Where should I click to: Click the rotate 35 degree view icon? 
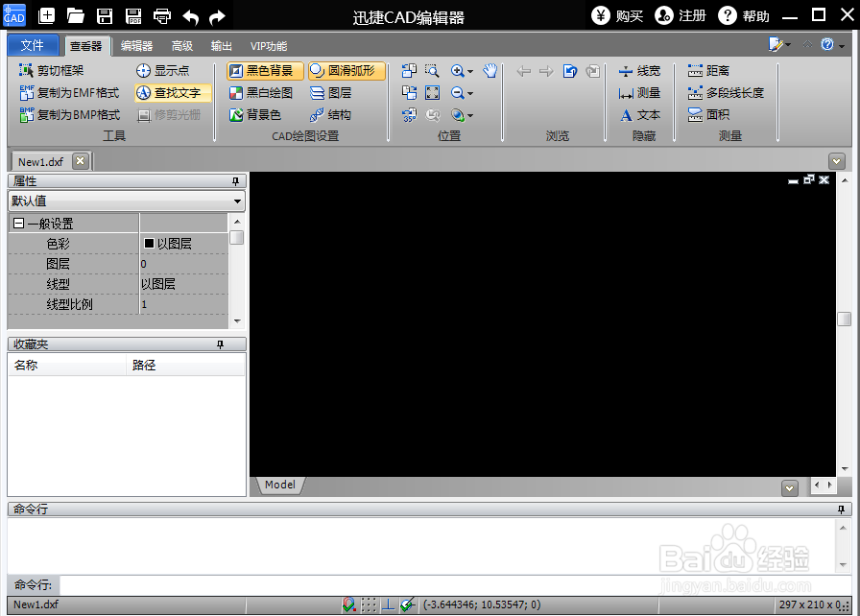click(409, 114)
